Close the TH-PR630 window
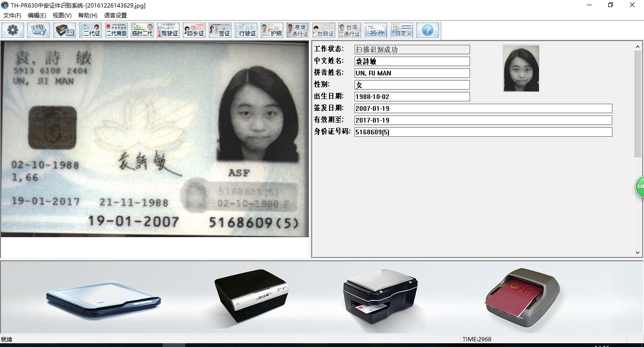The width and height of the screenshot is (644, 347). (x=632, y=5)
